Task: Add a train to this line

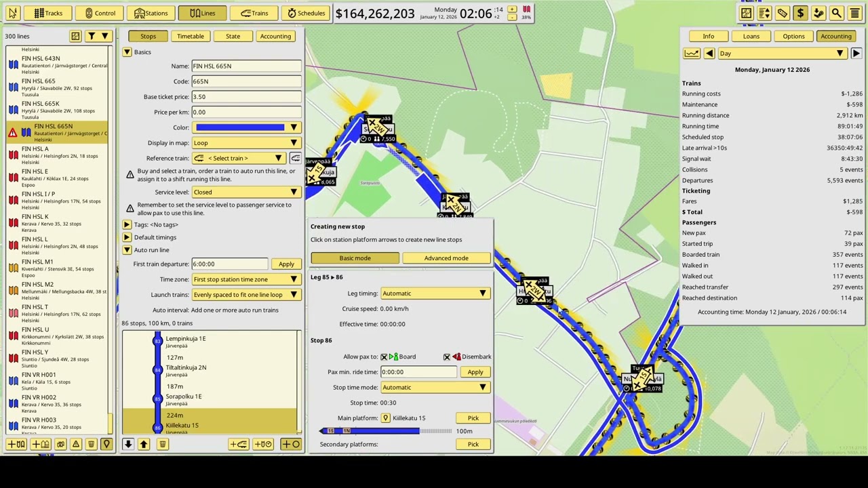Action: (238, 445)
